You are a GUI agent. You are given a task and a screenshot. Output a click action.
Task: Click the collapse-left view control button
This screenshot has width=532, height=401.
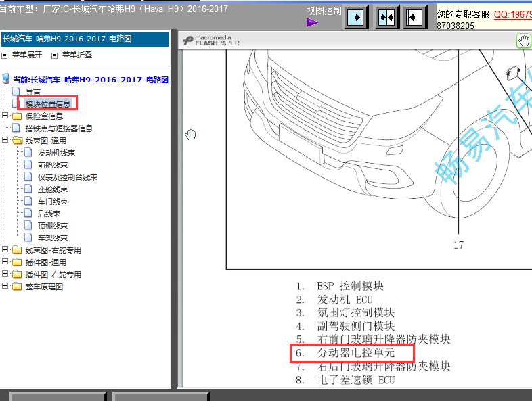415,17
